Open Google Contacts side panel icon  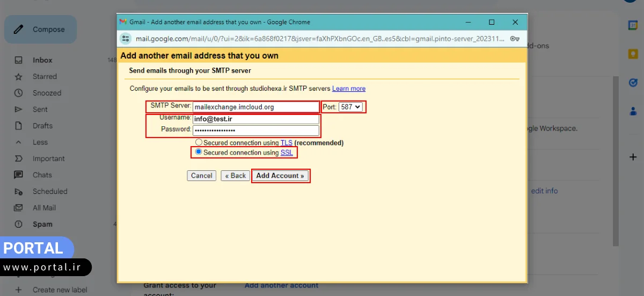pos(633,111)
